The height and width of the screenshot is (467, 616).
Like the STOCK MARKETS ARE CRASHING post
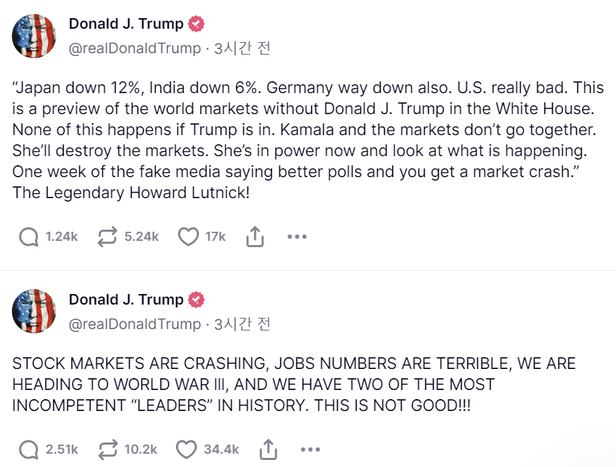pyautogui.click(x=187, y=449)
